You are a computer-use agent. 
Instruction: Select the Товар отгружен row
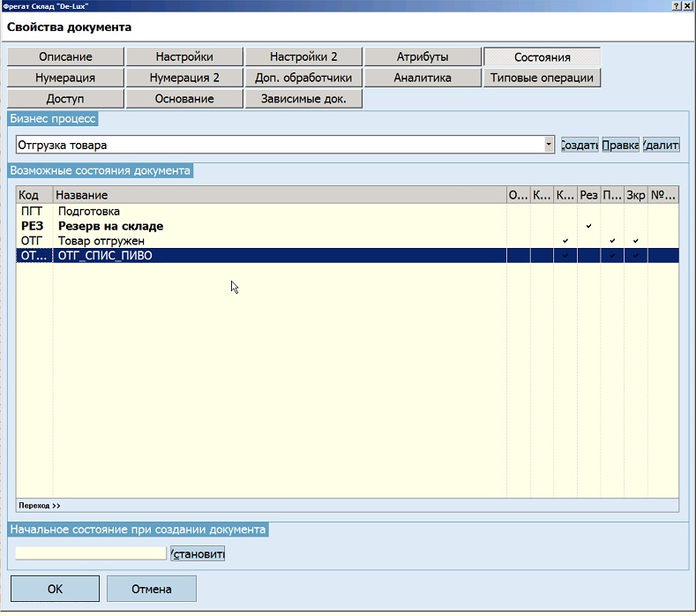click(347, 241)
